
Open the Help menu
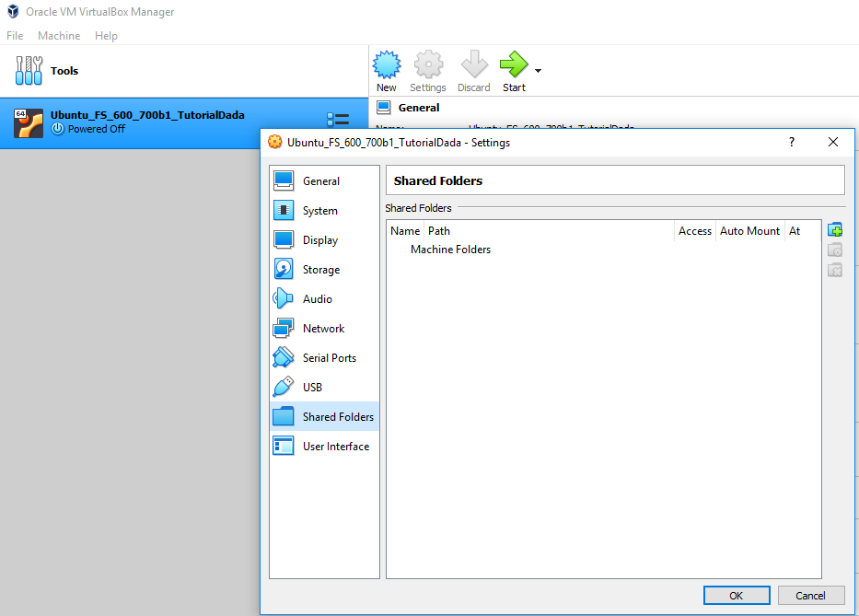click(106, 36)
